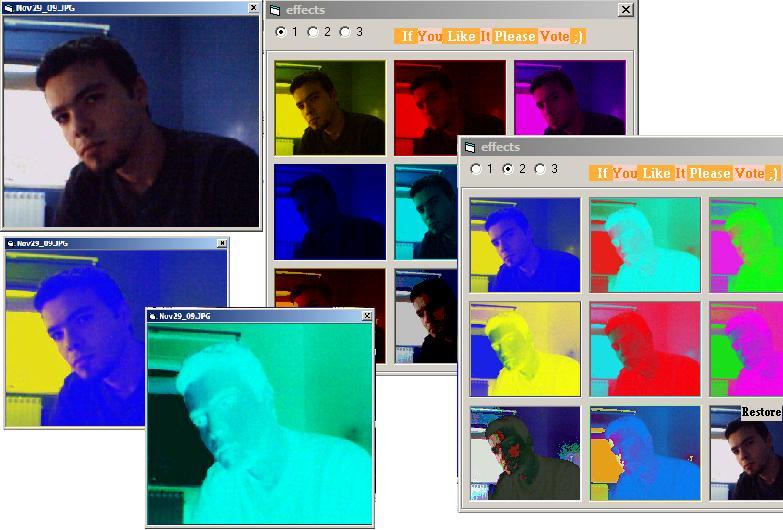783x530 pixels.
Task: Select radio option 2 in rear effects window
Action: click(313, 32)
